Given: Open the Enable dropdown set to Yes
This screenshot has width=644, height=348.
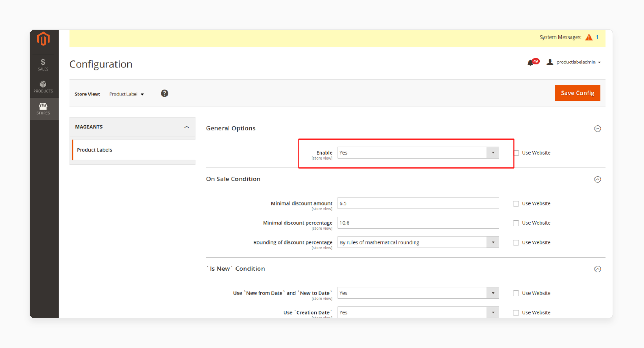Looking at the screenshot, I should click(x=418, y=153).
